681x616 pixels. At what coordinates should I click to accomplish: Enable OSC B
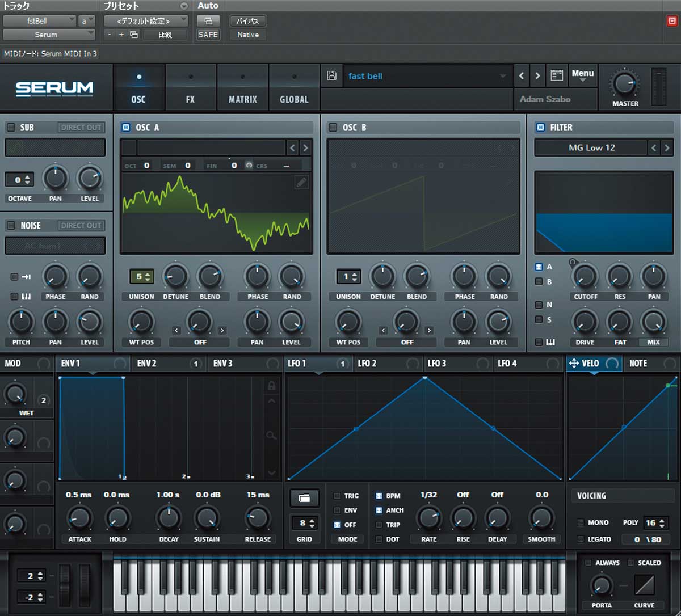click(x=333, y=128)
